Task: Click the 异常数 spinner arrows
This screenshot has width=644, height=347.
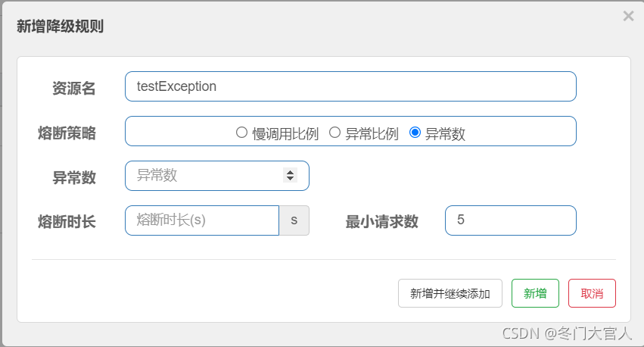Action: point(290,176)
